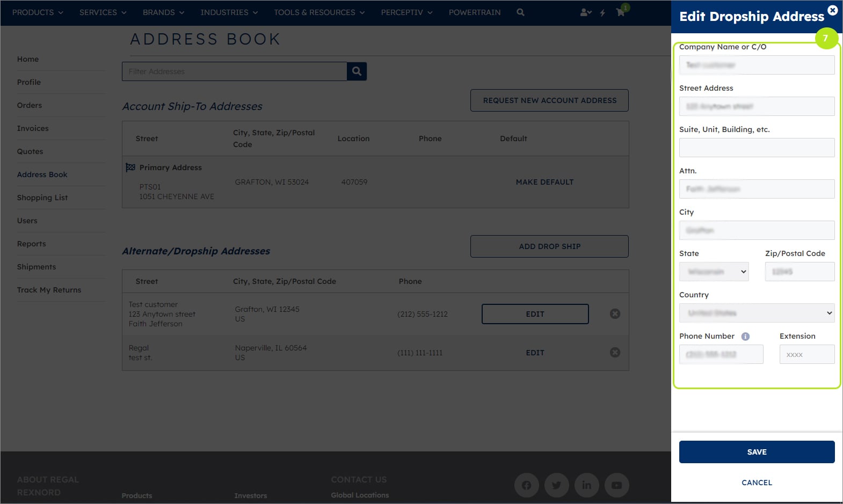
Task: Close the Edit Dropship Address panel
Action: tap(832, 10)
